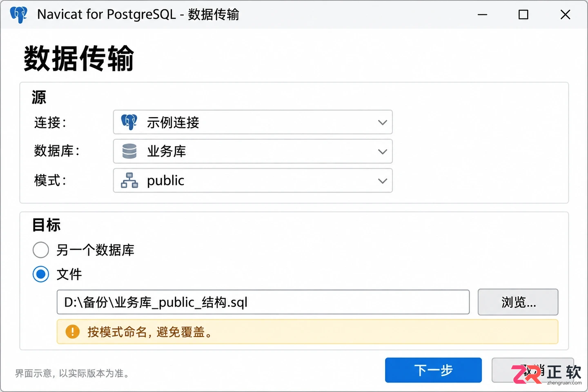Close the 数据传输 window

(x=566, y=15)
